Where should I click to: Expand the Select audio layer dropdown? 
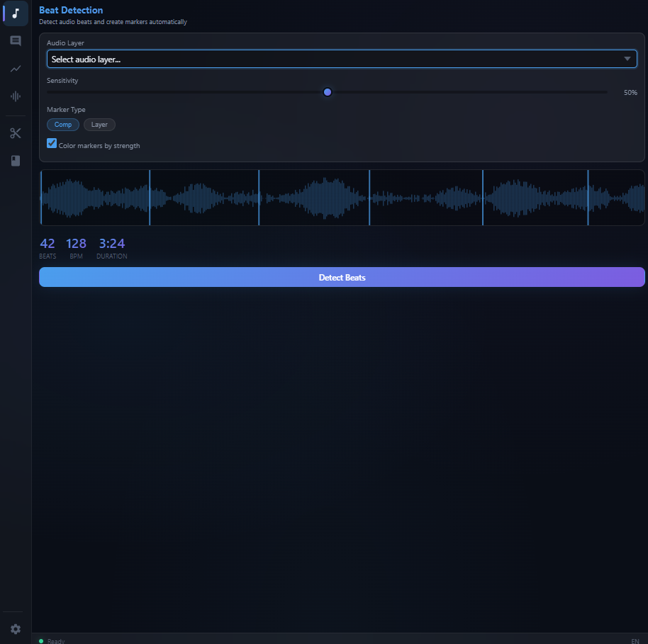[x=342, y=59]
